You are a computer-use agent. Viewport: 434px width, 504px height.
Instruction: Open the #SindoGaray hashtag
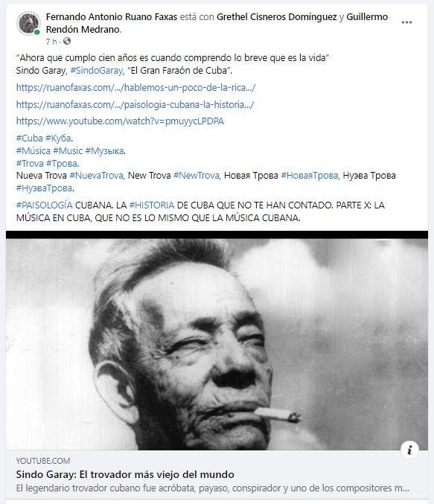97,71
